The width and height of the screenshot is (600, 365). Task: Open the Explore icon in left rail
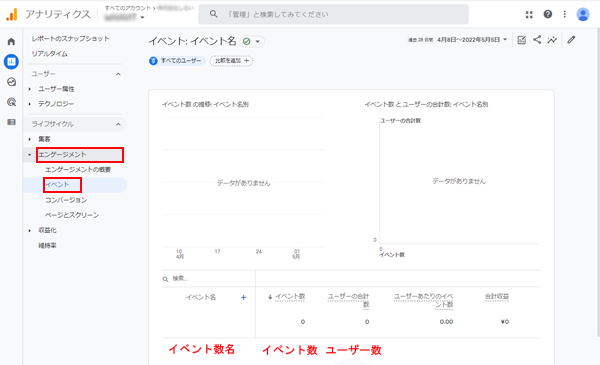[x=11, y=82]
